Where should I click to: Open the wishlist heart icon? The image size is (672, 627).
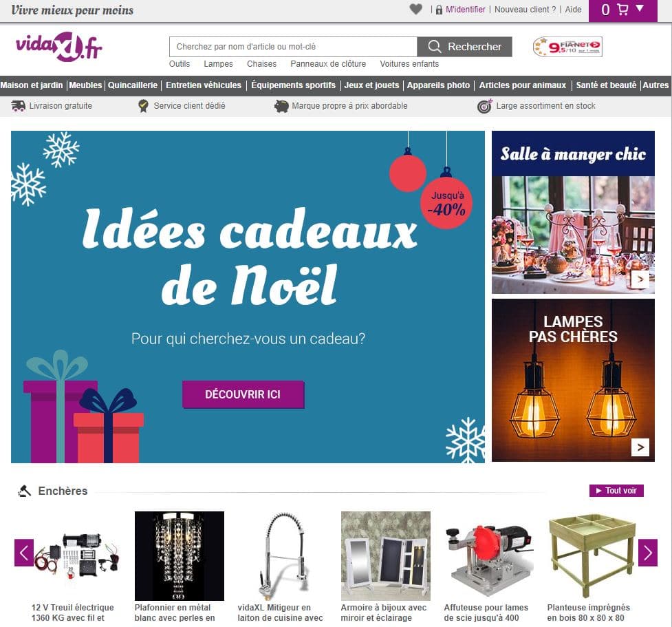[x=415, y=9]
